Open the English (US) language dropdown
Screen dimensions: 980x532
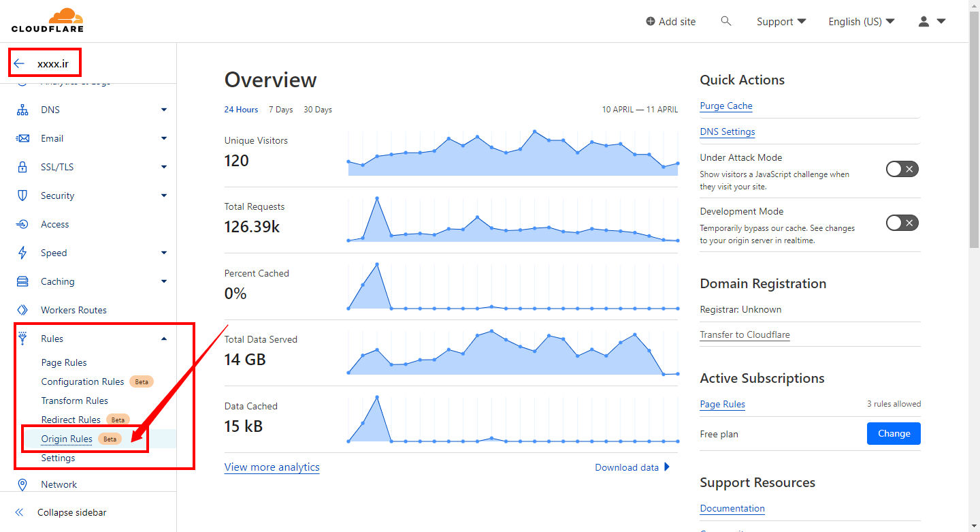click(861, 21)
